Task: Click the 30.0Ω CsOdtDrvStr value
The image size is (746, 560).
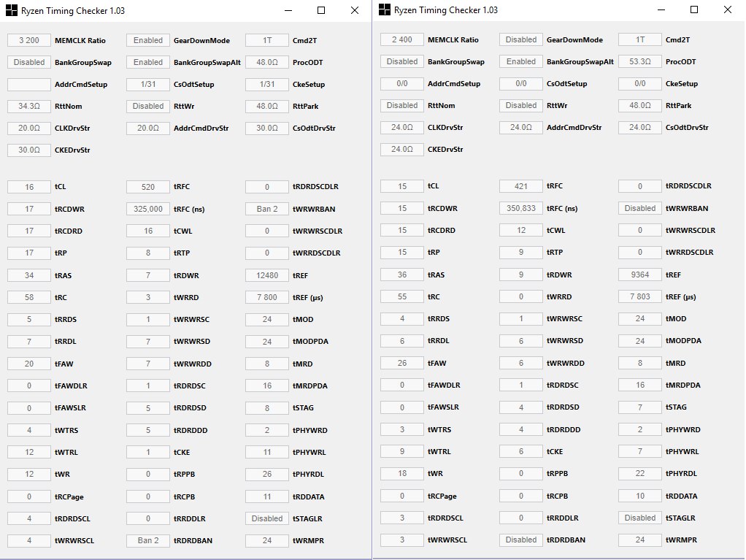Action: pyautogui.click(x=267, y=128)
